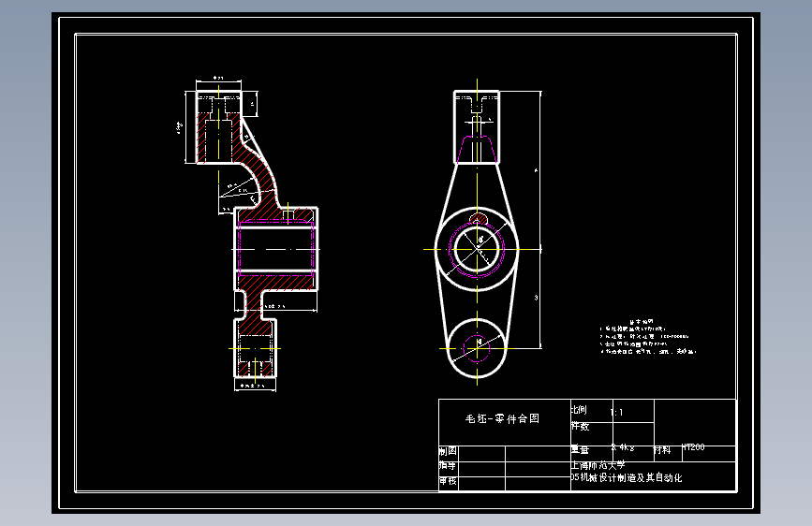Click the large bore circle in right view
Image resolution: width=812 pixels, height=526 pixels.
[477, 249]
